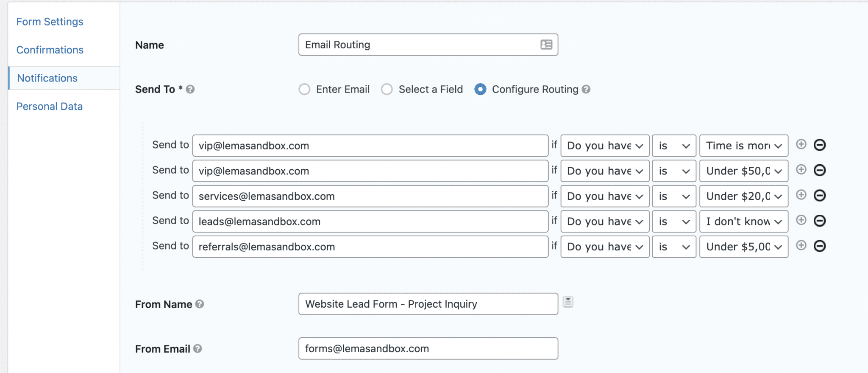Click the From Name input field
This screenshot has height=373, width=868.
pyautogui.click(x=428, y=304)
